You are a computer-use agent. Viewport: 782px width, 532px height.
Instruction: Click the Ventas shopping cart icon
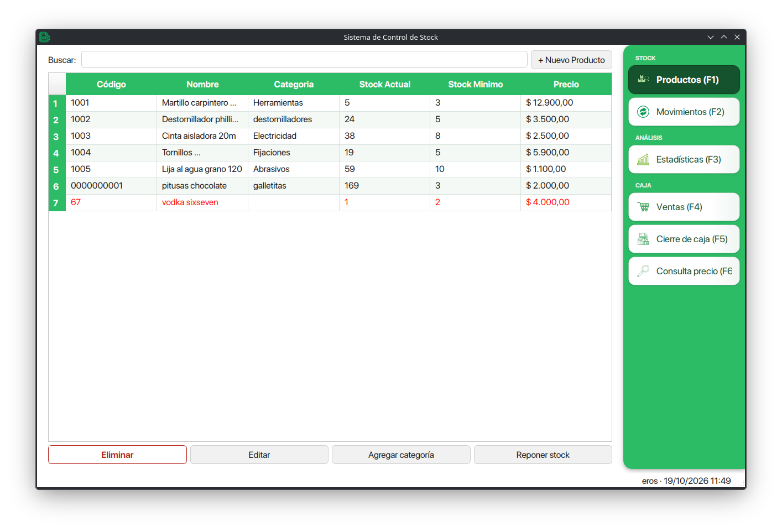(x=643, y=207)
